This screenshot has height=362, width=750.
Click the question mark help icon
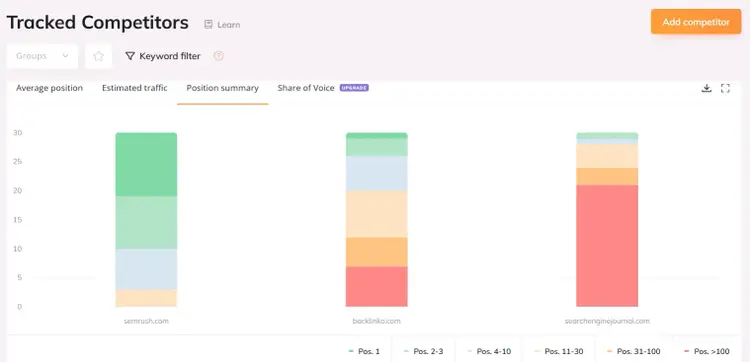219,56
